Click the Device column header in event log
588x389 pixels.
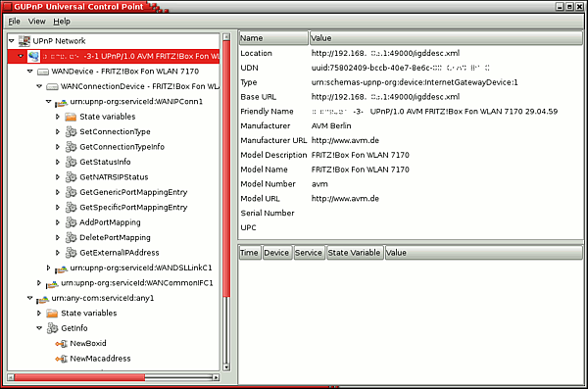276,253
